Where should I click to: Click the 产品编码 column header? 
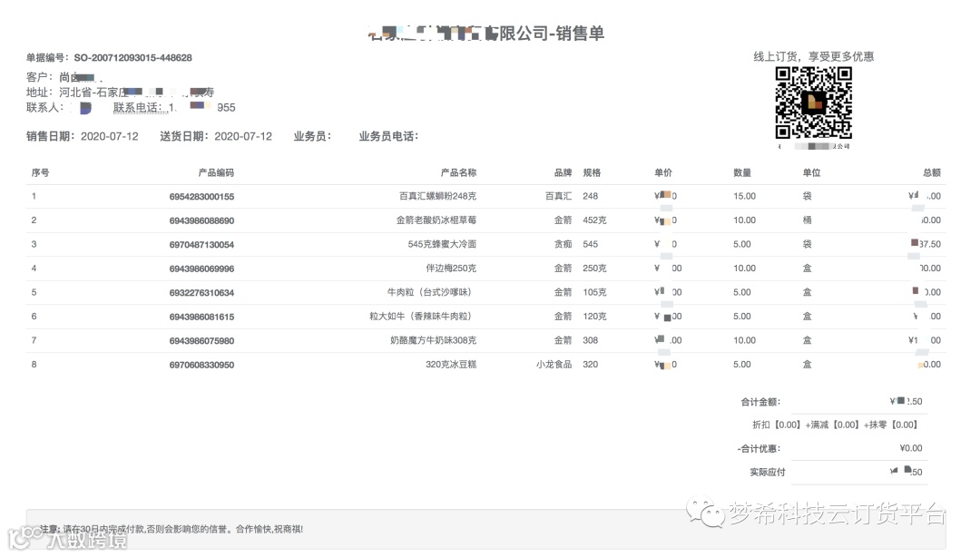click(216, 172)
